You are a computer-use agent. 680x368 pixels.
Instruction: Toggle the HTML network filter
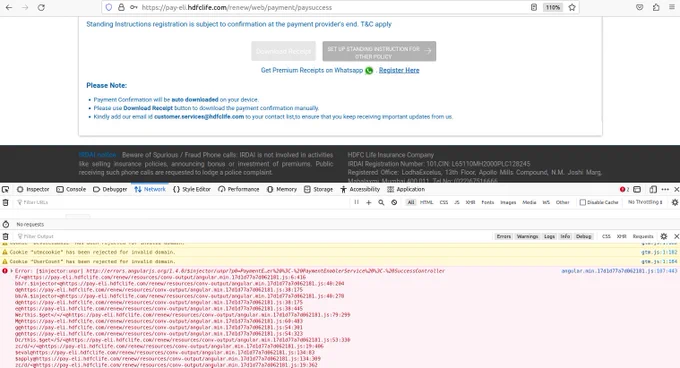(426, 202)
